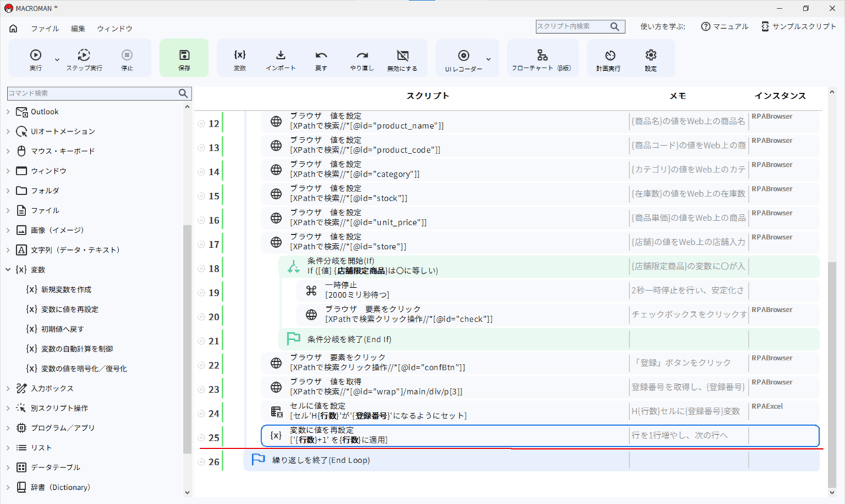Open サンプルスクリプト link
845x504 pixels.
[x=799, y=26]
